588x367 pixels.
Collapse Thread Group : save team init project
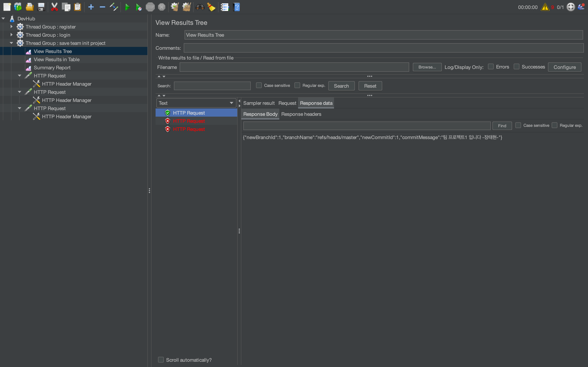(x=11, y=43)
